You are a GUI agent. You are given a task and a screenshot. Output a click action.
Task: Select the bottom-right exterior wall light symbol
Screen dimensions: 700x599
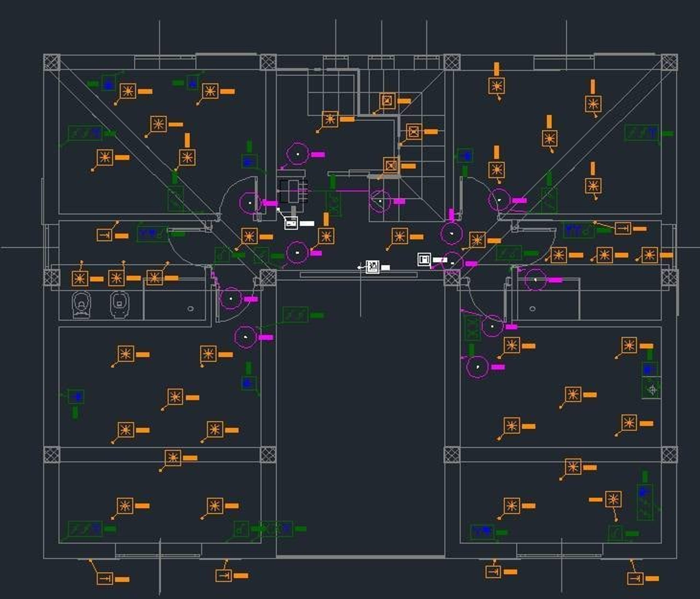point(635,578)
